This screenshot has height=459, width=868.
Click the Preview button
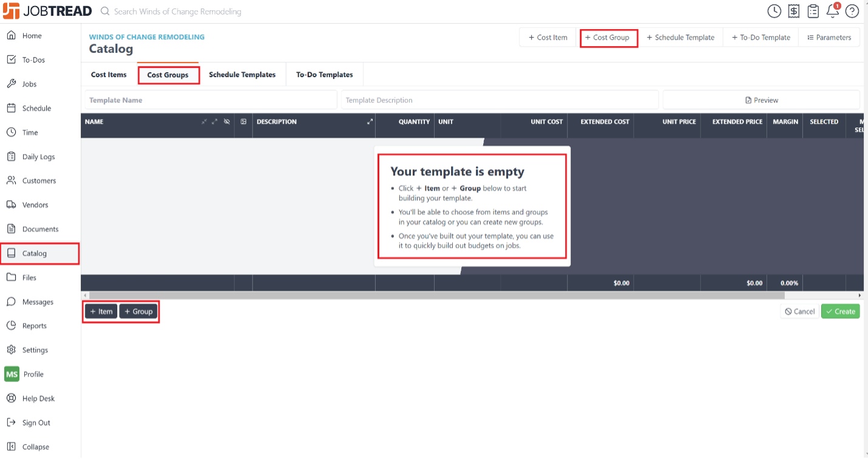click(x=761, y=100)
